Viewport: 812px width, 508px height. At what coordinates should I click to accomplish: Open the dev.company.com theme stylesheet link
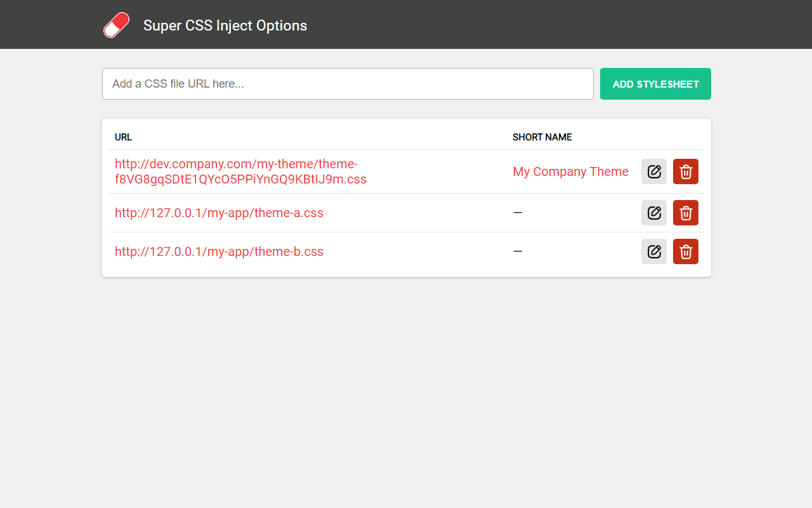pos(240,171)
